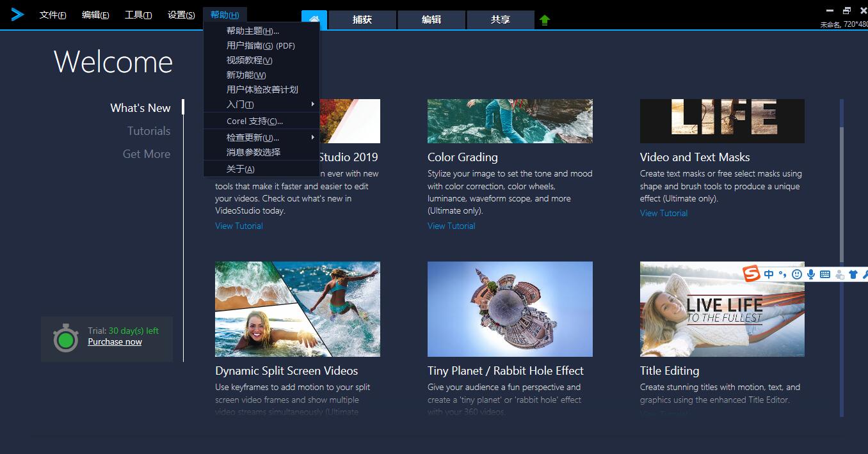868x454 pixels.
Task: Close the open 帮助 menu header
Action: (225, 15)
